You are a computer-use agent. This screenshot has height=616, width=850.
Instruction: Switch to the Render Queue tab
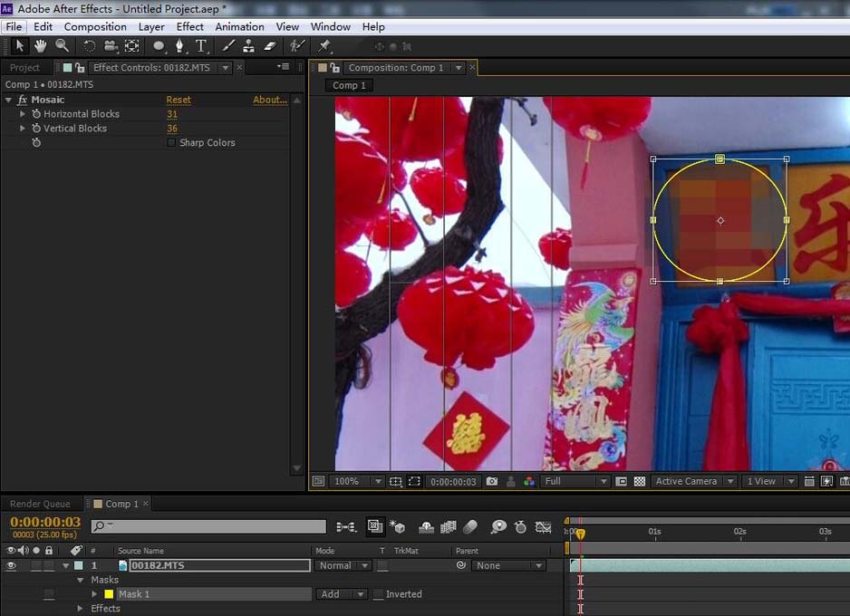[40, 504]
